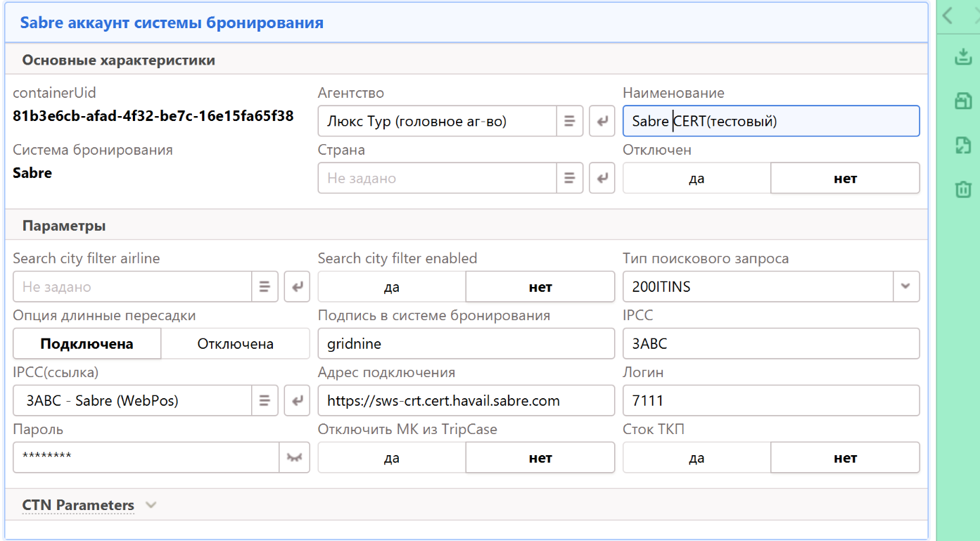Viewport: 980px width, 541px height.
Task: Set Отключен to 'да'
Action: click(x=696, y=178)
